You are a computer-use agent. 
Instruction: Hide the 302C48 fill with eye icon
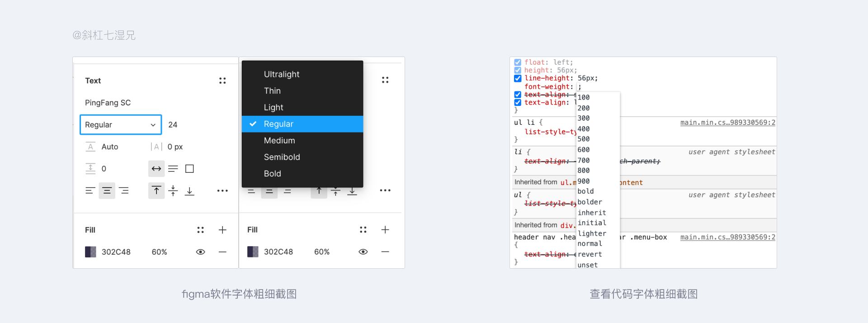click(x=200, y=252)
